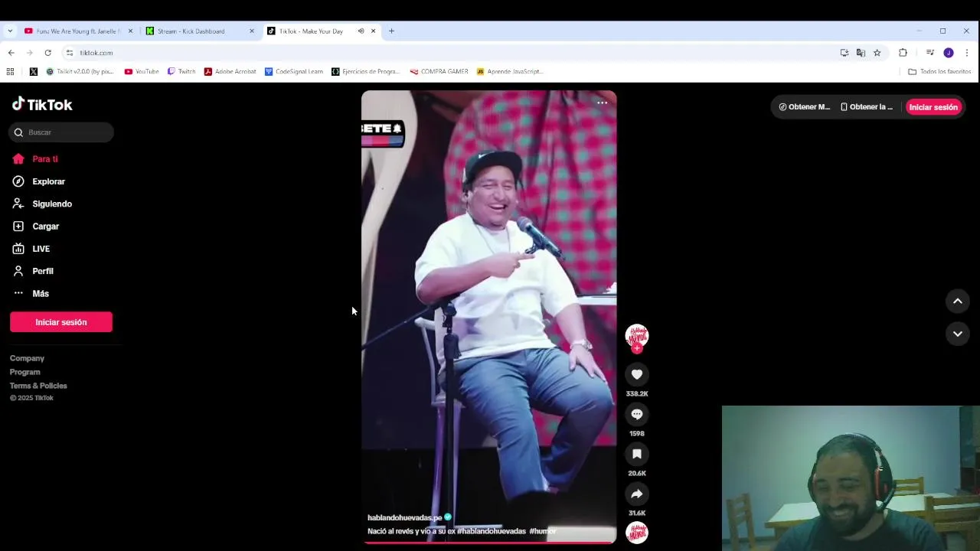Click the Chrome back arrow
The image size is (980, 551).
point(11,53)
